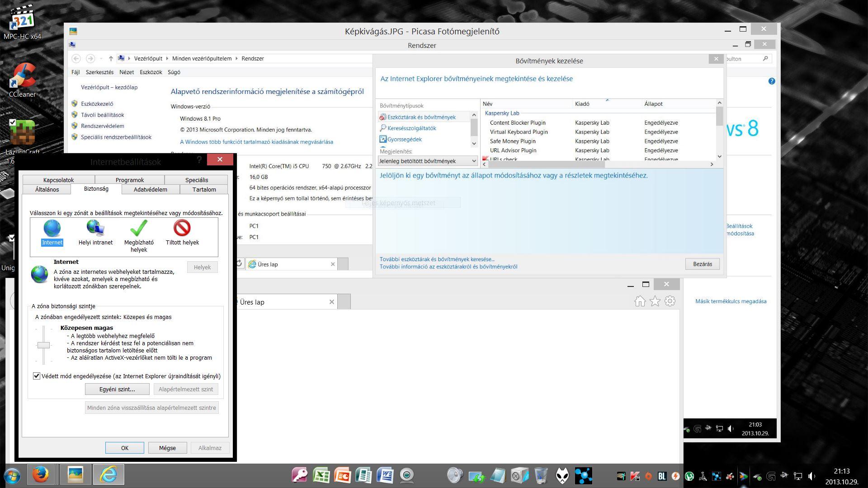This screenshot has width=868, height=488.
Task: Switch to the Speciális tab
Action: (x=197, y=180)
